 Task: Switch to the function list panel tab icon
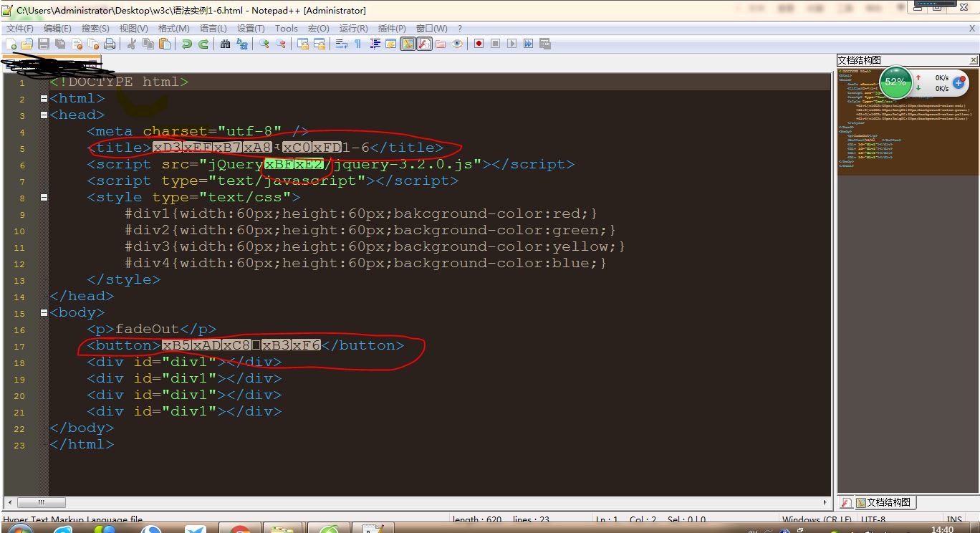click(x=845, y=502)
